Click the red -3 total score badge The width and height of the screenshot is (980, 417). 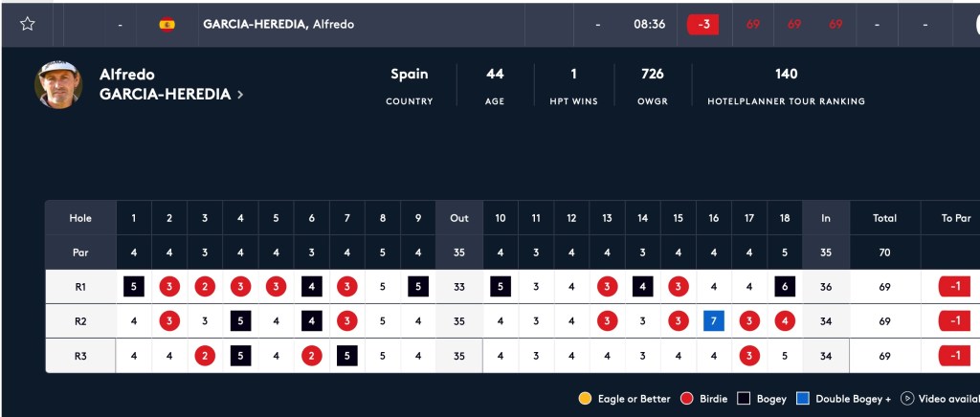point(703,24)
